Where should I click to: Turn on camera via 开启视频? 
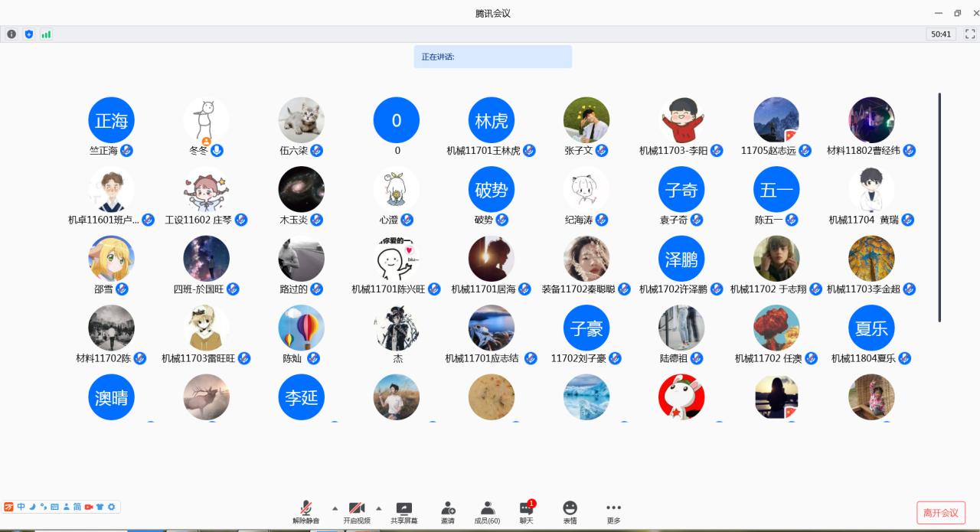[356, 511]
